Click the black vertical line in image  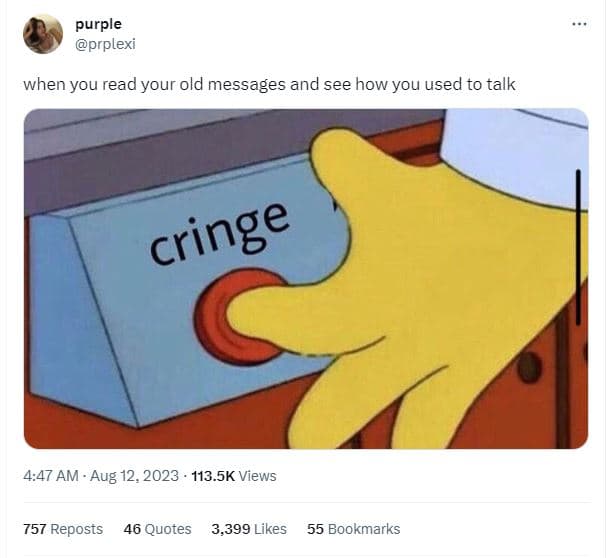[x=578, y=247]
